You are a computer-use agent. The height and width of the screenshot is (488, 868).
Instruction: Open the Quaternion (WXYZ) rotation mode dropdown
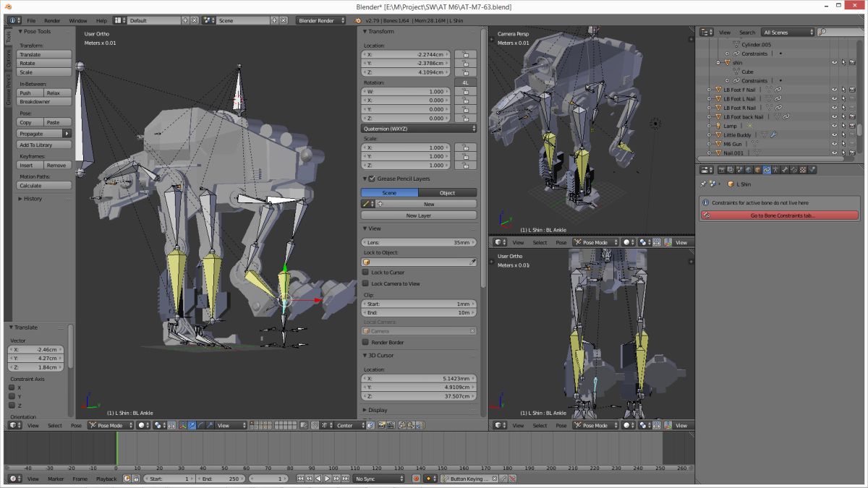(419, 128)
